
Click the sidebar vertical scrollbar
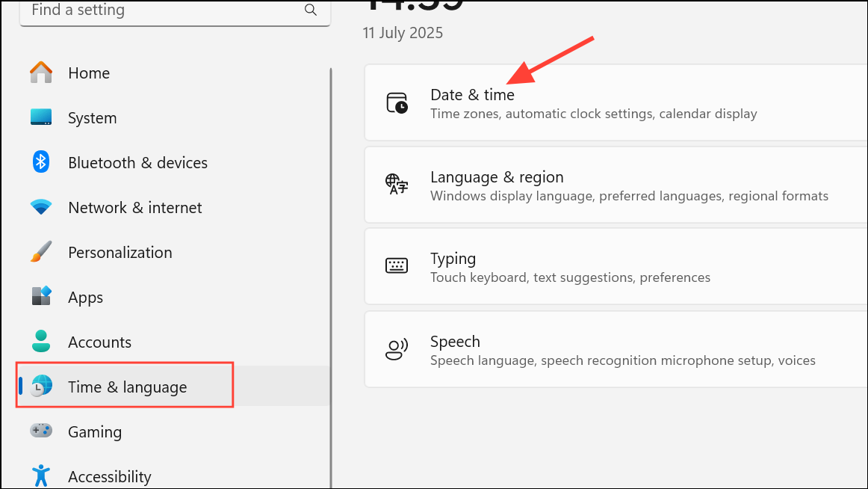331,277
